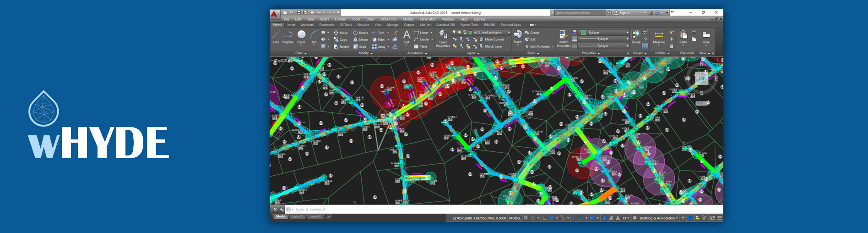Expand the Modify panel
Screen dimensions: 868x233
click(x=365, y=53)
